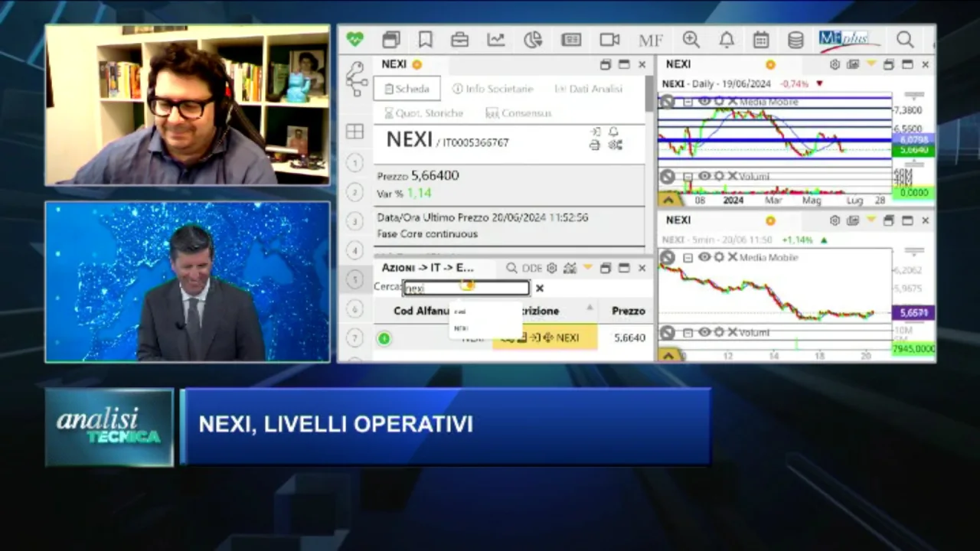Click the Prezzo column header
Viewport: 980px width, 551px height.
click(x=629, y=311)
